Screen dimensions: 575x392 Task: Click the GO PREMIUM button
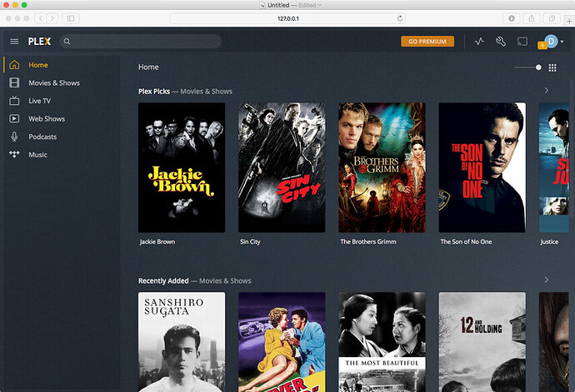427,42
